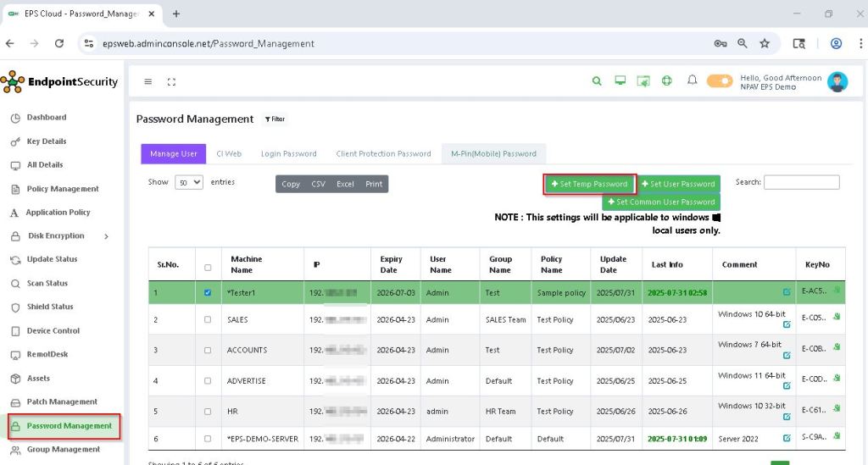Open the Filter dropdown next to title

275,119
